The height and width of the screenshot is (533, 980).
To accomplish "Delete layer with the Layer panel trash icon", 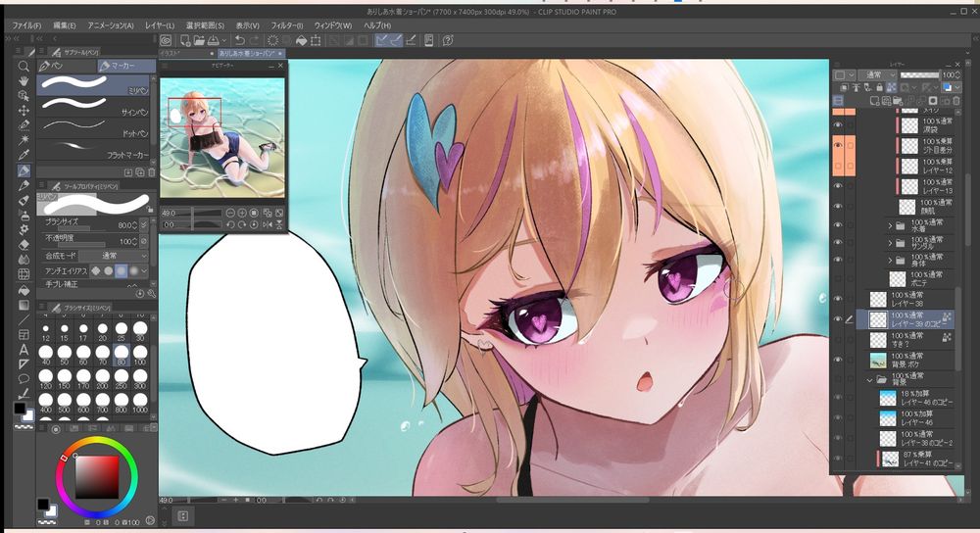I will coord(956,101).
